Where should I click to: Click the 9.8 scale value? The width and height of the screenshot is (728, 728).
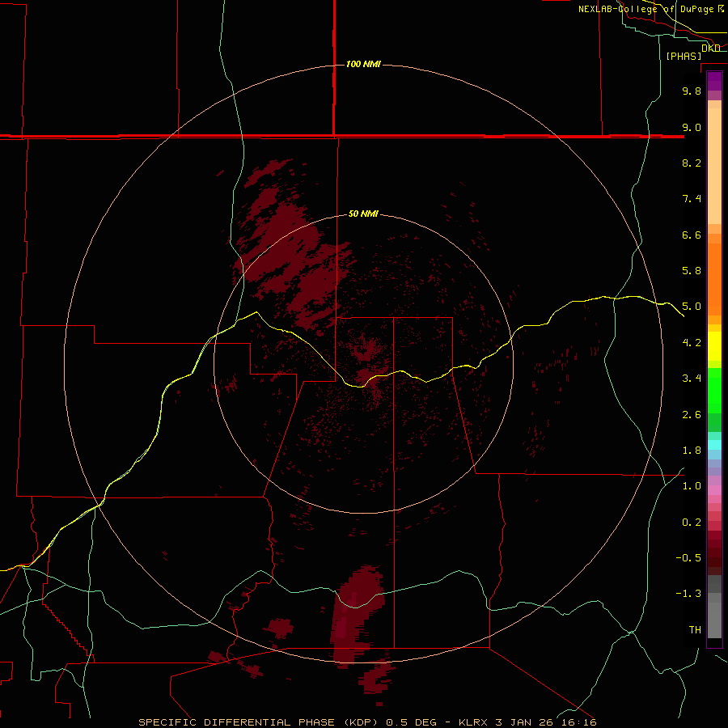click(692, 91)
